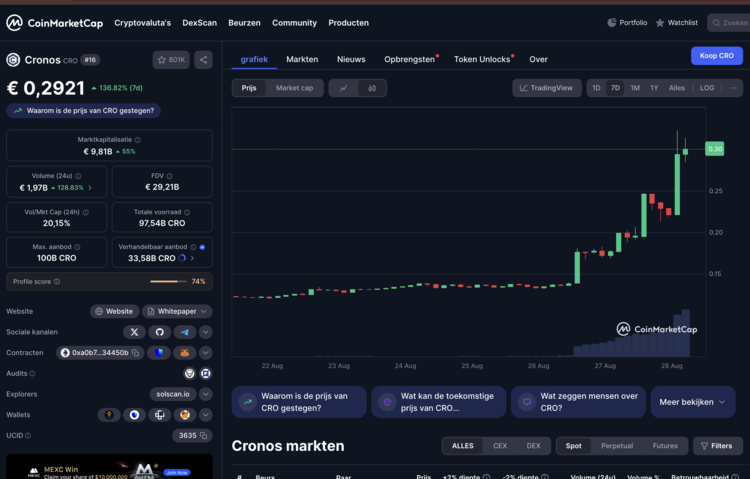Image resolution: width=750 pixels, height=479 pixels.
Task: Switch to the Markten tab
Action: tap(302, 59)
